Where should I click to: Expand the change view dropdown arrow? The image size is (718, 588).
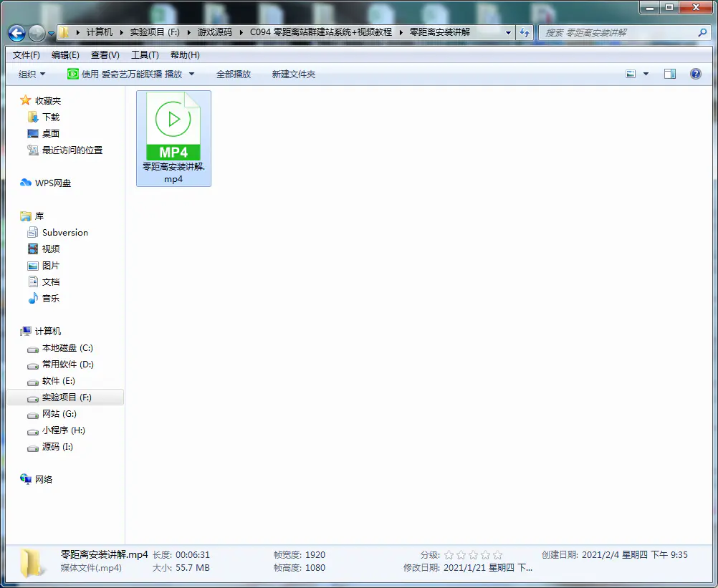pyautogui.click(x=646, y=74)
